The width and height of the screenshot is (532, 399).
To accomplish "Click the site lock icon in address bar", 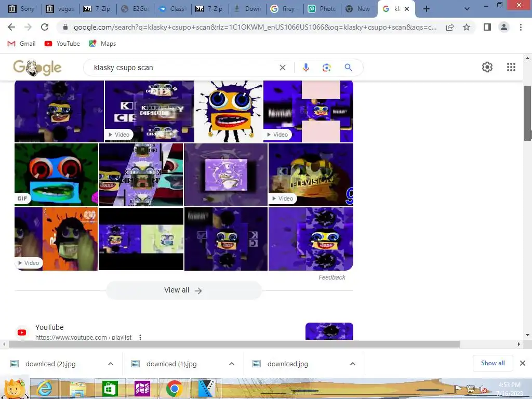I will point(65,27).
